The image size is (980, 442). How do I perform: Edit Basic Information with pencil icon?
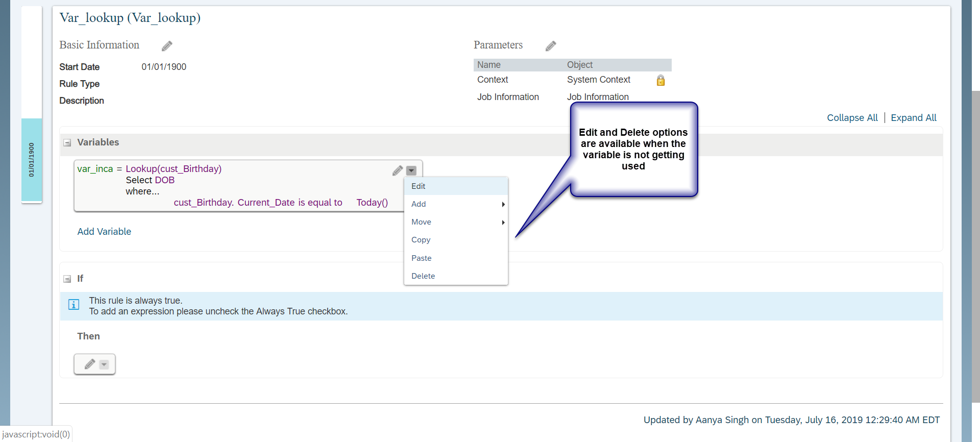167,46
